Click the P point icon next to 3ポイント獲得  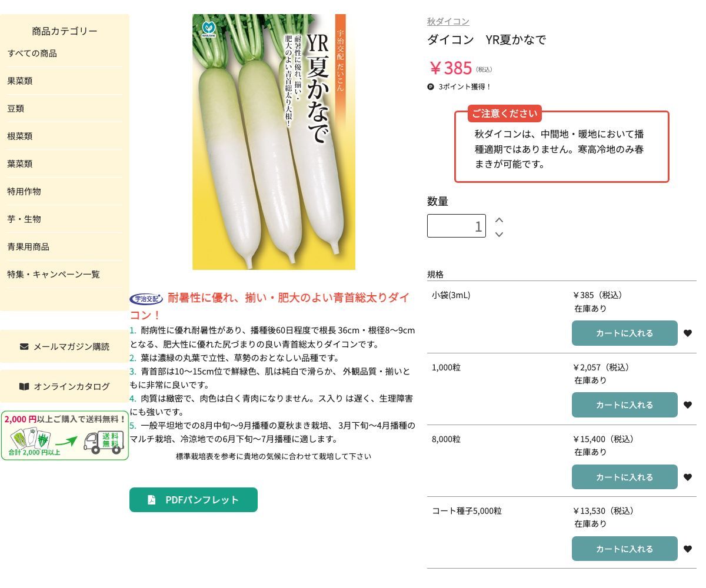coord(431,87)
